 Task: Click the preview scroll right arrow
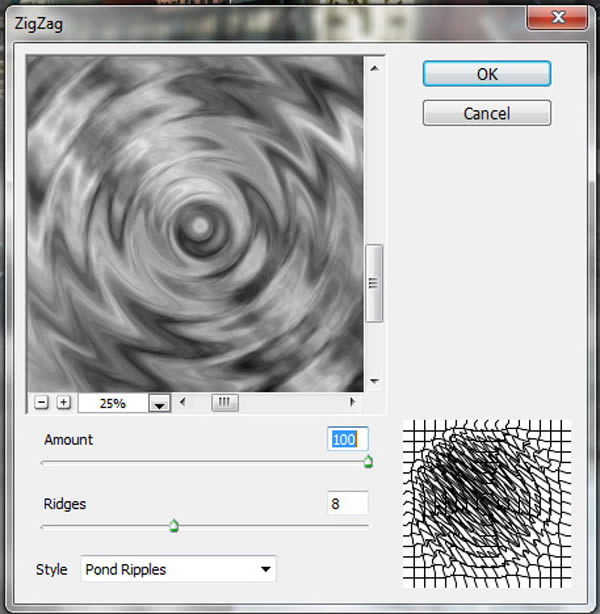tap(352, 402)
